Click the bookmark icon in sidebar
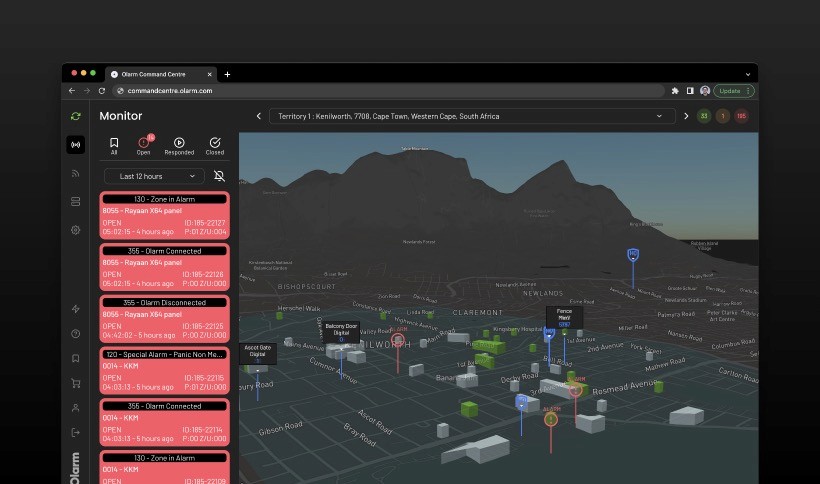Viewport: 820px width, 484px height. pyautogui.click(x=76, y=358)
